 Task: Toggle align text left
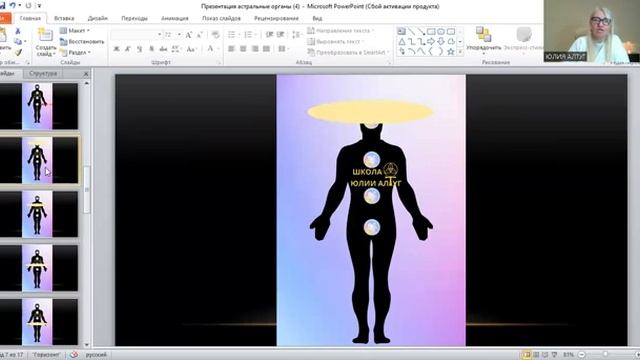(231, 49)
